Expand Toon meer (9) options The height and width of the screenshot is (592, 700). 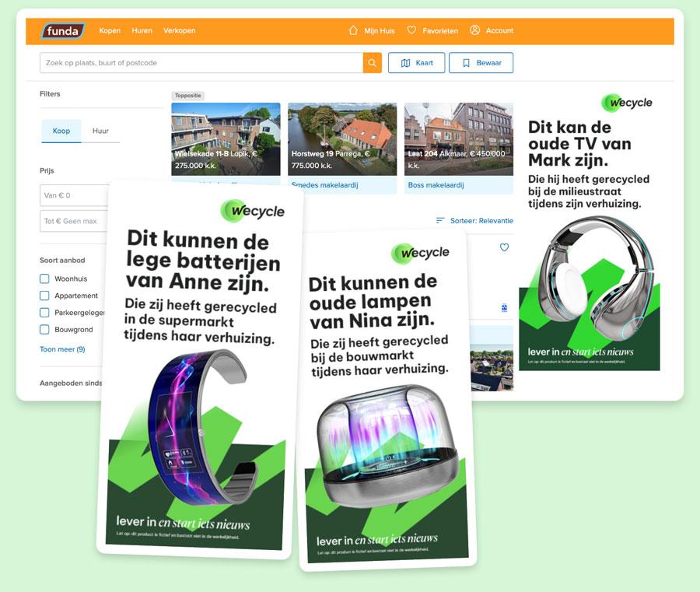click(62, 349)
